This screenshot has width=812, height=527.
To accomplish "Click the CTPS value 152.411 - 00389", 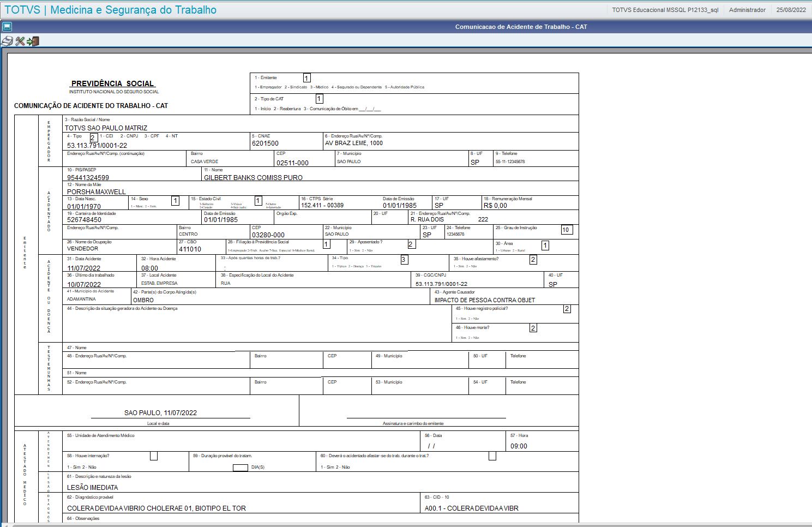I will [322, 205].
